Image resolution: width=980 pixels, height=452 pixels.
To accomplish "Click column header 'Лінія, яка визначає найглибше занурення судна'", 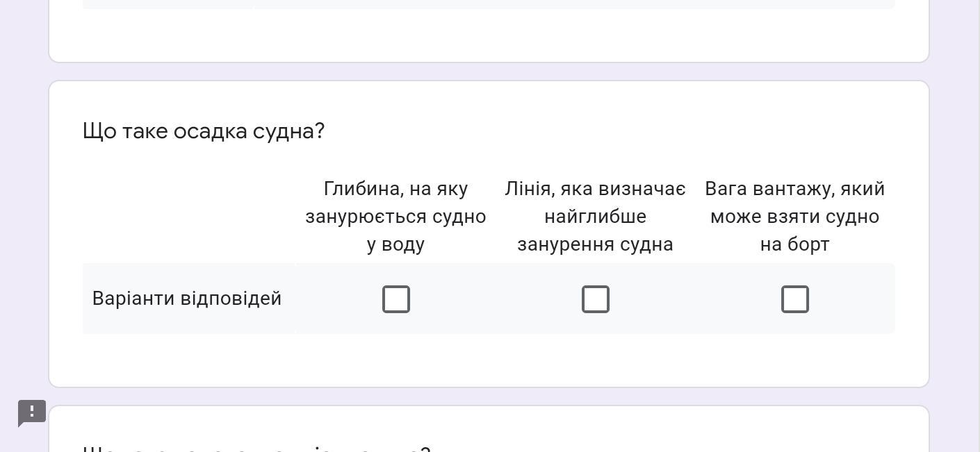I will tap(596, 217).
